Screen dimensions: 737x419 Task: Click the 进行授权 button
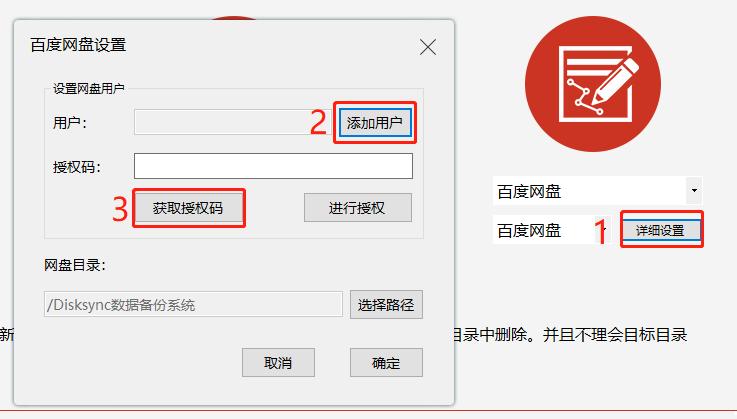point(357,207)
